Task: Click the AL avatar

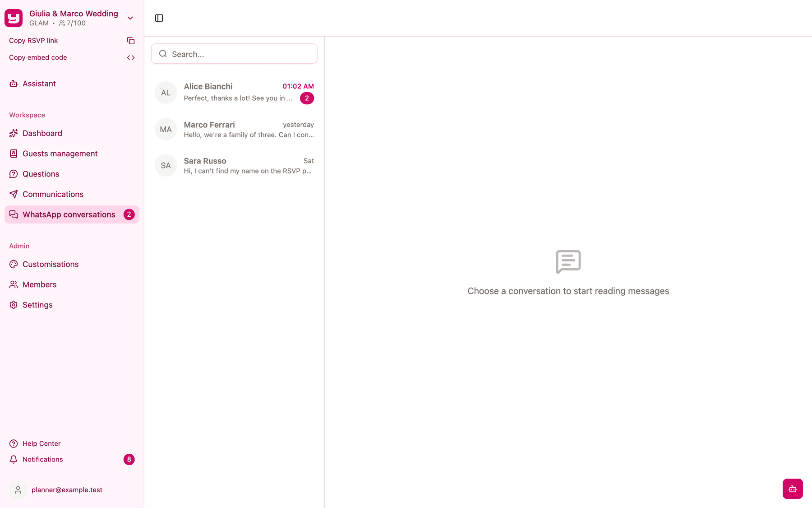Action: pos(166,93)
